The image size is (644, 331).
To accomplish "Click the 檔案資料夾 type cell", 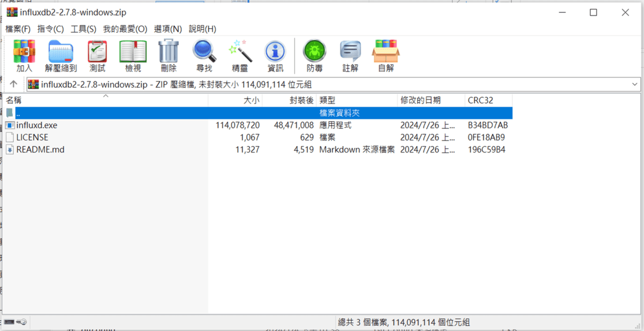I will click(340, 113).
